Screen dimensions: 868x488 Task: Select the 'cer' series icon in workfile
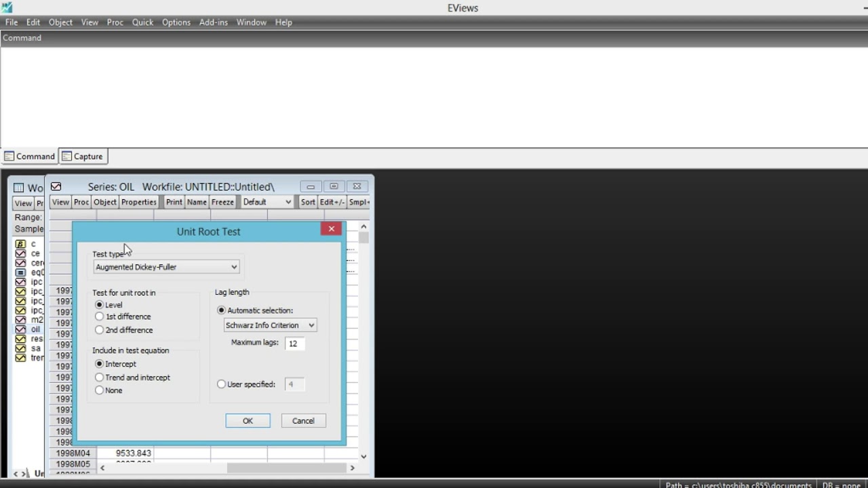pyautogui.click(x=20, y=263)
